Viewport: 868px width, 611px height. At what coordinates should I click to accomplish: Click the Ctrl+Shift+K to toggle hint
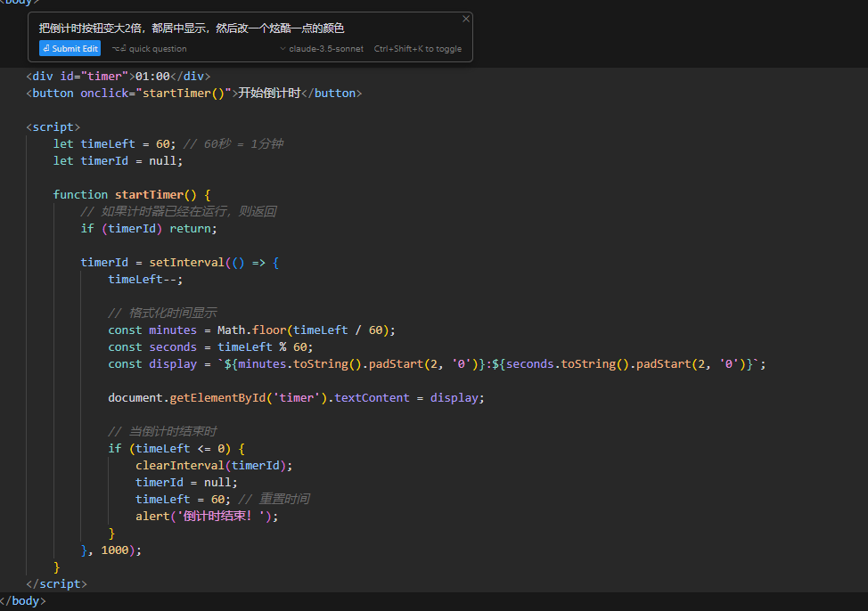[x=417, y=49]
